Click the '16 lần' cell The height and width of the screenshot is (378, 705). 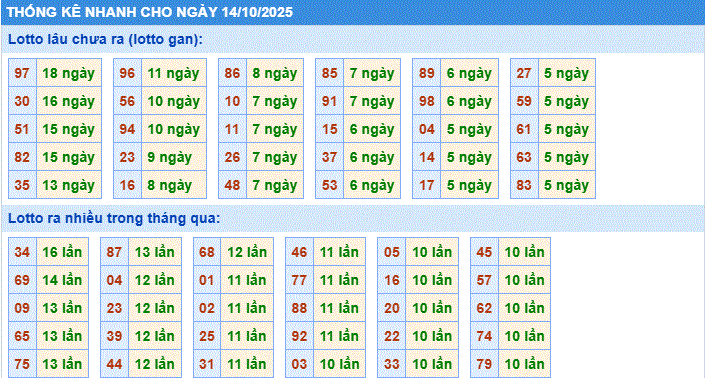point(62,252)
